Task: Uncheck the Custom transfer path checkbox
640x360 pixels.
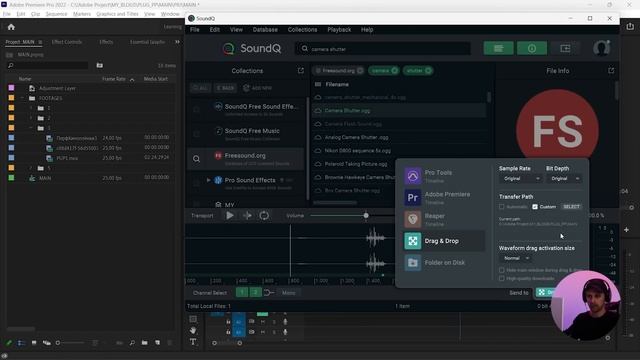Action: (x=535, y=207)
